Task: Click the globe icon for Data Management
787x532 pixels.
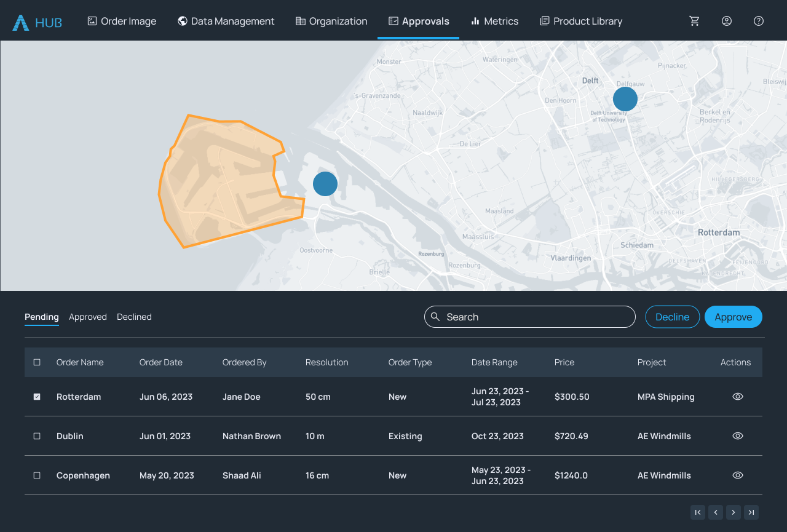Action: coord(182,20)
